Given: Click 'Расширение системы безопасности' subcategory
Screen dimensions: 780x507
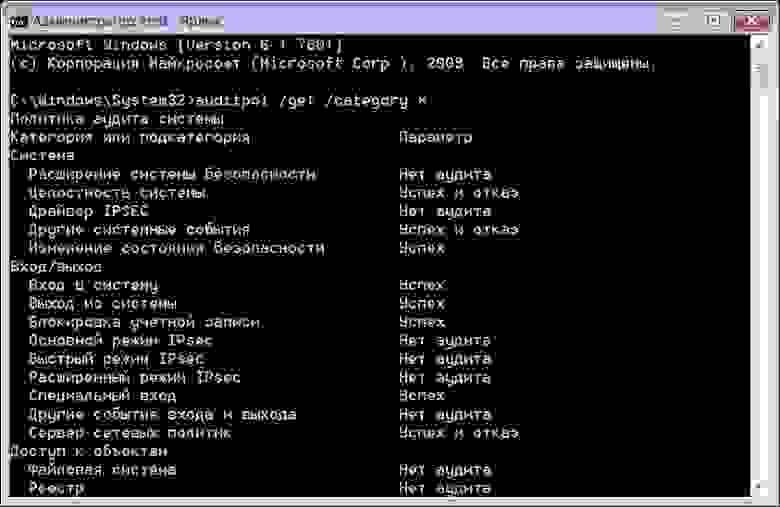Looking at the screenshot, I should 172,175.
